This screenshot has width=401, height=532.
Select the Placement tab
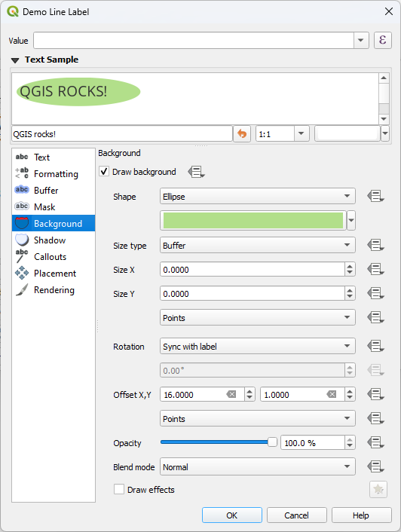(54, 273)
